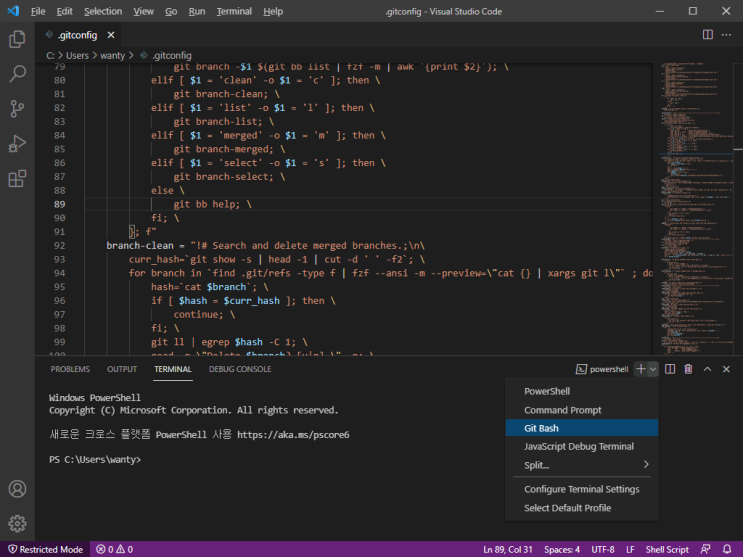Viewport: 743px width, 557px height.
Task: Choose PowerShell from the profile list
Action: 582,391
